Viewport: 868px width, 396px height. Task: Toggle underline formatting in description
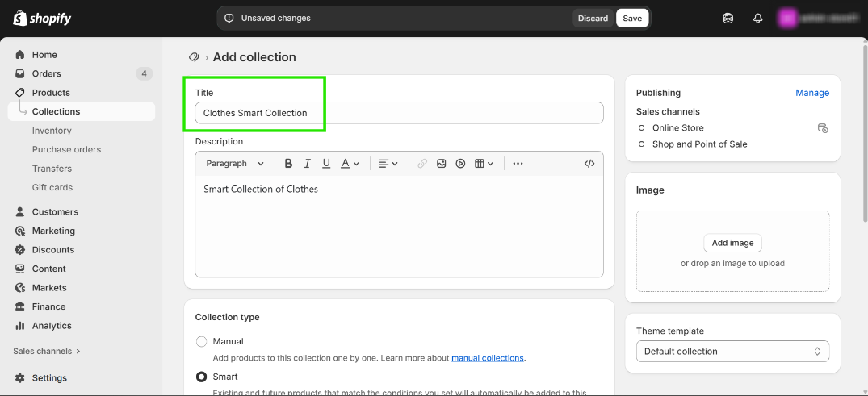point(326,164)
